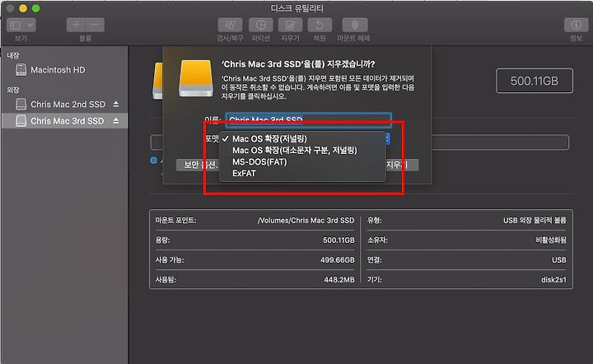Click the available space value 499.66GB
This screenshot has width=593, height=364.
point(338,260)
